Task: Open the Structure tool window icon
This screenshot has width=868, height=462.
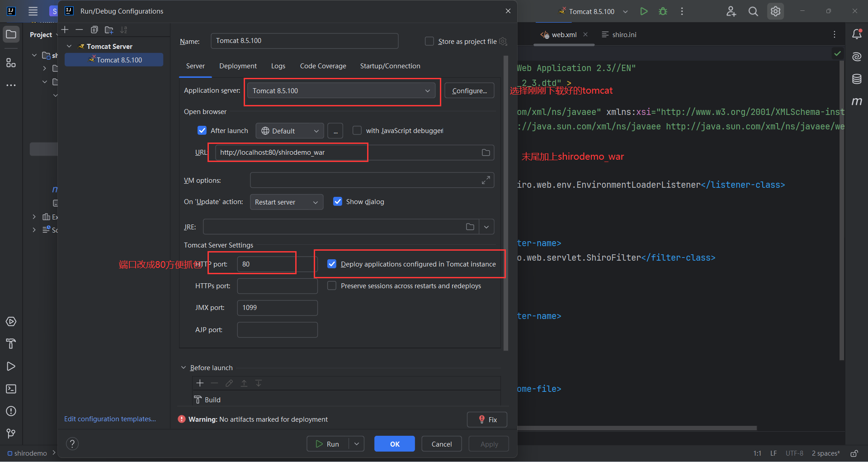Action: click(11, 63)
